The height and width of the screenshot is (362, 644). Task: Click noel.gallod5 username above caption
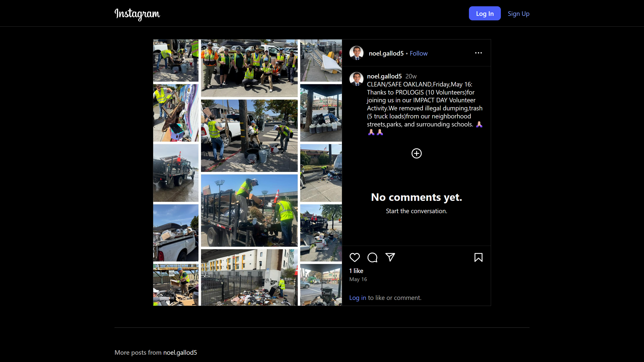[384, 76]
